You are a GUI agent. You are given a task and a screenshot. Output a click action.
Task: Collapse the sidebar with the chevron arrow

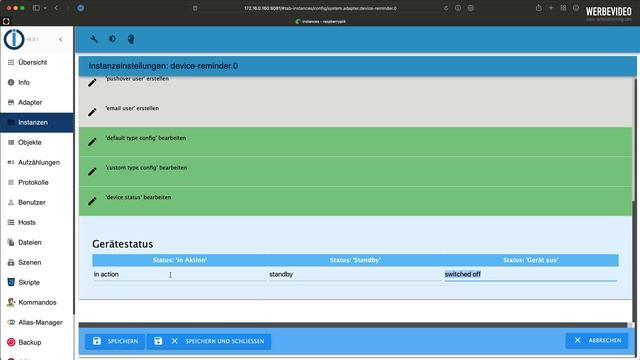61,40
